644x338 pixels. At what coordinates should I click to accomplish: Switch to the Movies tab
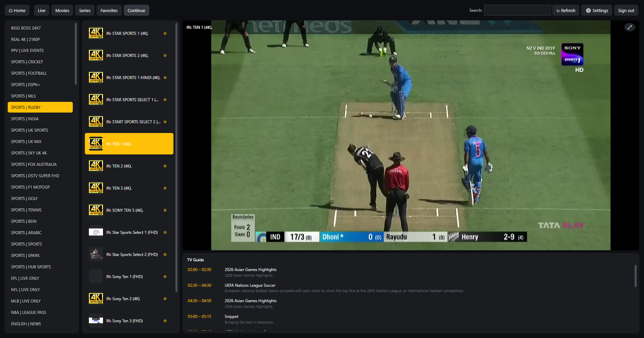tap(62, 10)
